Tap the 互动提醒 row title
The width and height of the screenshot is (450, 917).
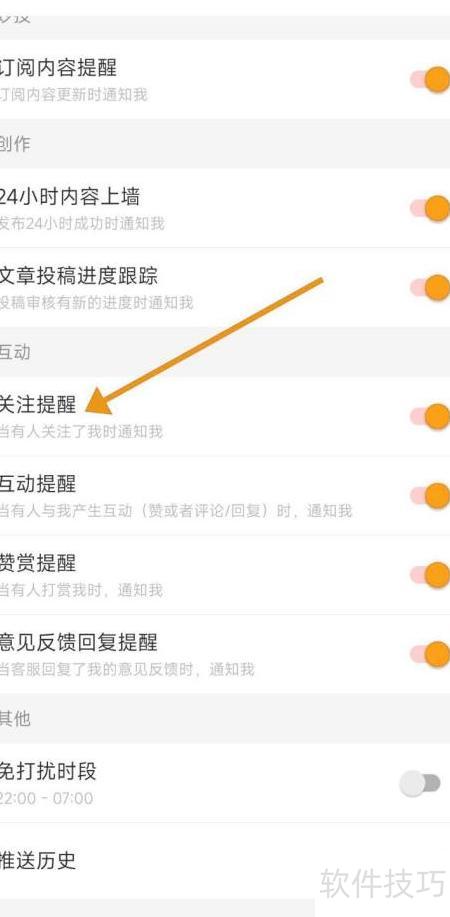(x=38, y=484)
